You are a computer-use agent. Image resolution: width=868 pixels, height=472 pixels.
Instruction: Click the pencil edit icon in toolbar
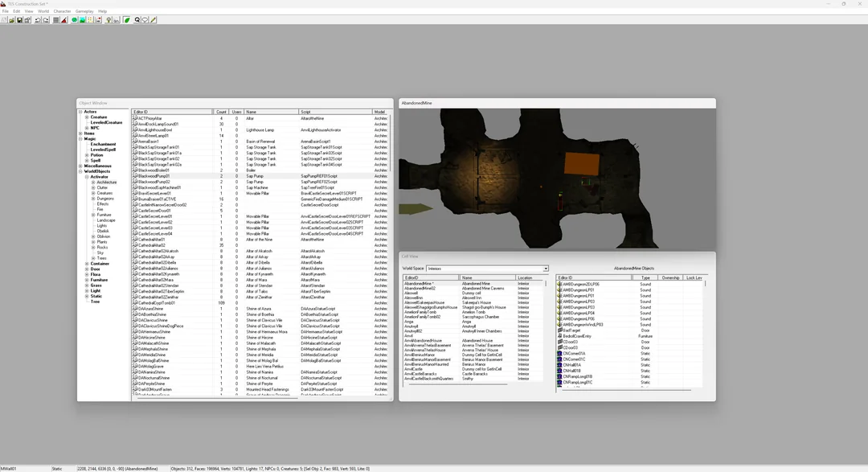click(154, 20)
